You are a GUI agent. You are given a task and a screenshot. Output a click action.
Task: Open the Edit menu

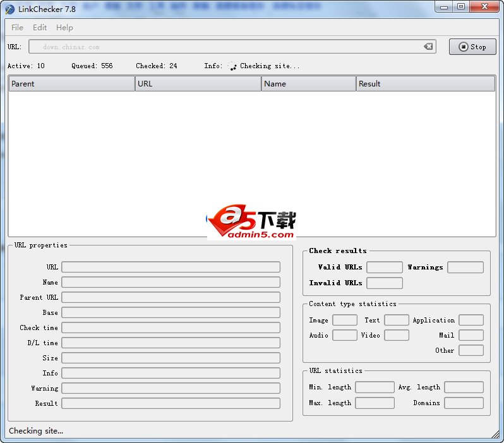tap(40, 28)
